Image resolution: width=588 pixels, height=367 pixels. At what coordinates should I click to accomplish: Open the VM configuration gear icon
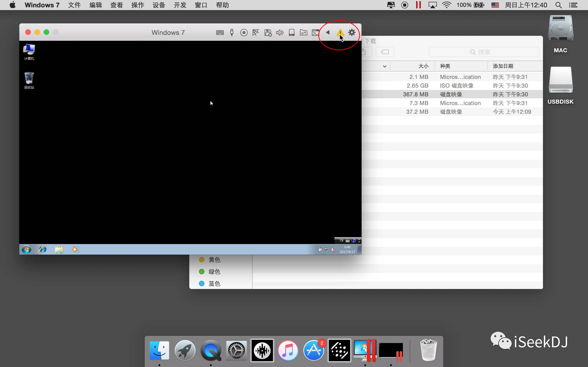(x=352, y=32)
